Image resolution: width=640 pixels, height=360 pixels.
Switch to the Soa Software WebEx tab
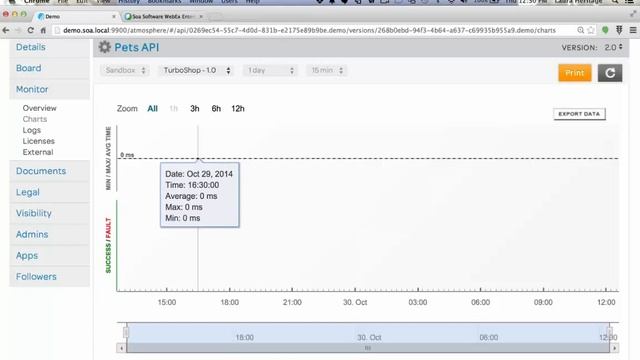point(162,16)
